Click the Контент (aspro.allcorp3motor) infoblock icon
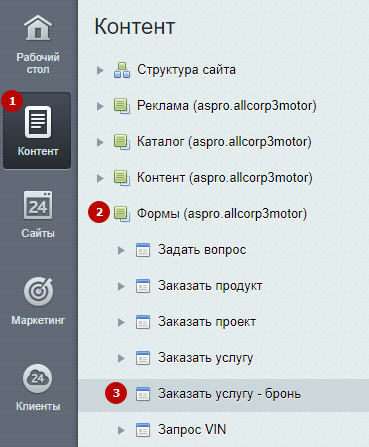Viewport: 369px width, 447px height. tap(122, 178)
